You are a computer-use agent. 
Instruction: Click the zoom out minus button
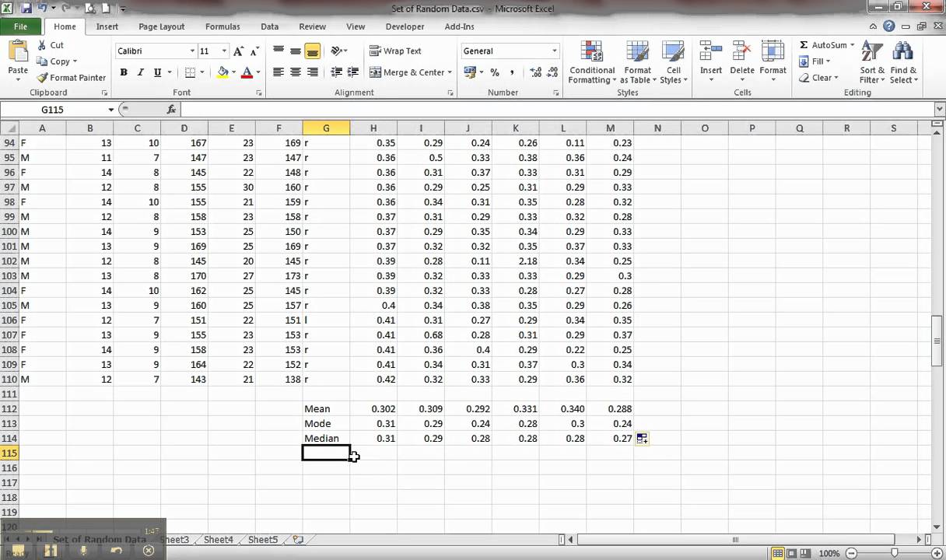pos(850,553)
